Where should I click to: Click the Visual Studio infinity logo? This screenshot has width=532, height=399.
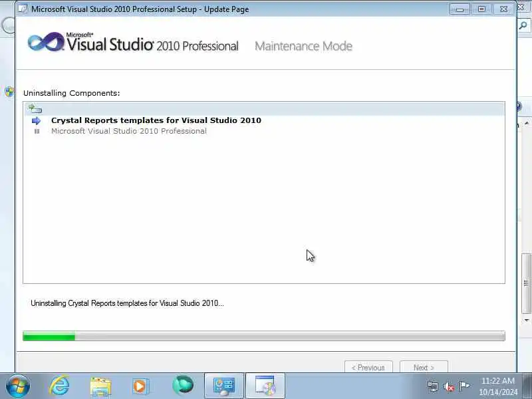[x=46, y=42]
